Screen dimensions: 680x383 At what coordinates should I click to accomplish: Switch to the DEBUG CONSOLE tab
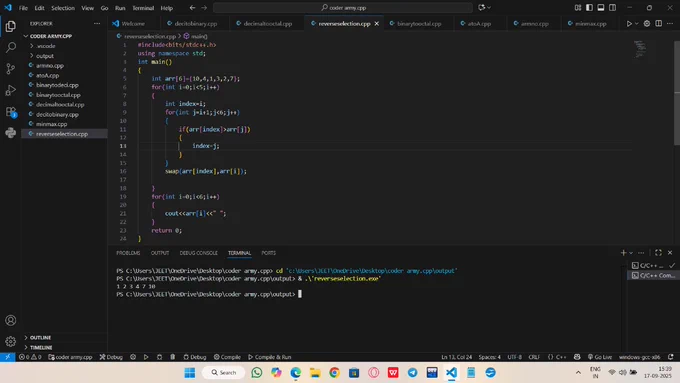tap(199, 253)
